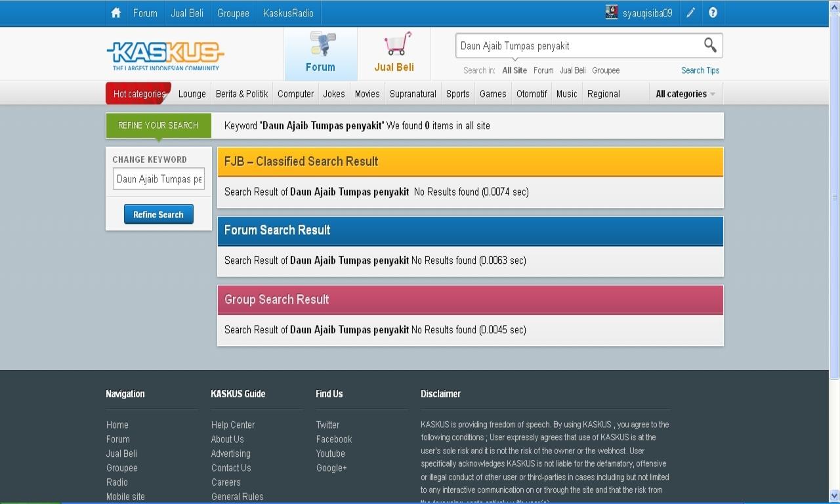
Task: Open Twitter link under Find Us
Action: click(x=327, y=425)
